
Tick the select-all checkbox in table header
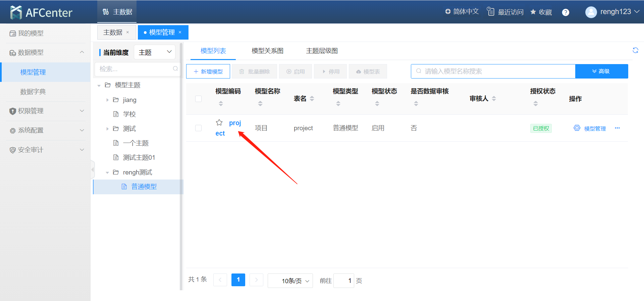click(x=199, y=99)
